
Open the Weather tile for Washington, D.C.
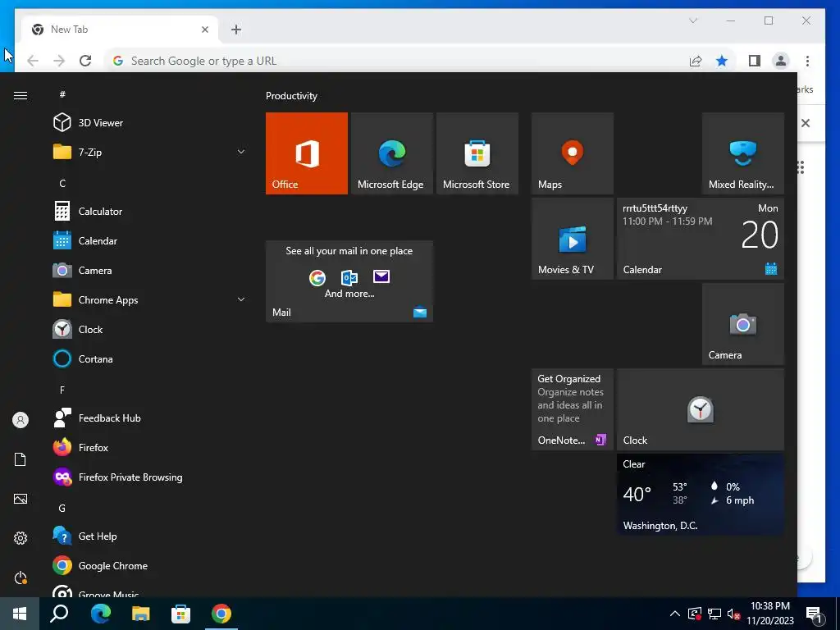[701, 495]
